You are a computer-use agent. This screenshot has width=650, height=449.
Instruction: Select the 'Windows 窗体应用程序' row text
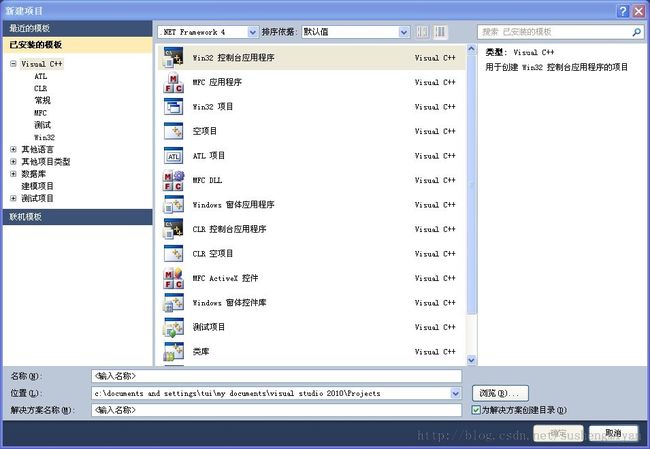[233, 204]
